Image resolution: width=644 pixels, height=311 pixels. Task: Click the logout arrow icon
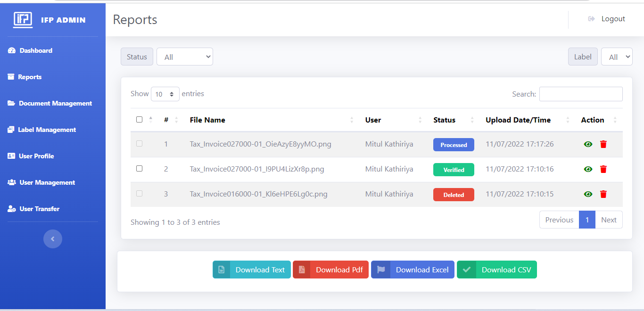pos(591,19)
